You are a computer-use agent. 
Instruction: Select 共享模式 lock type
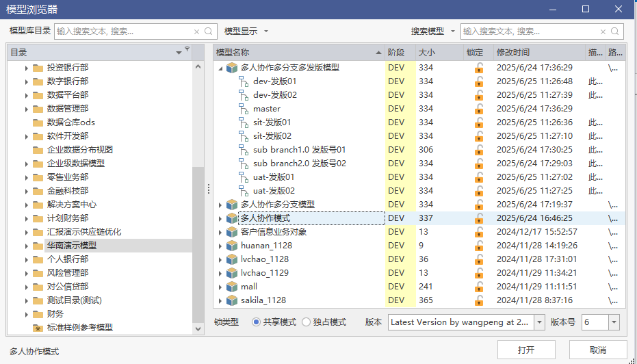tap(256, 322)
